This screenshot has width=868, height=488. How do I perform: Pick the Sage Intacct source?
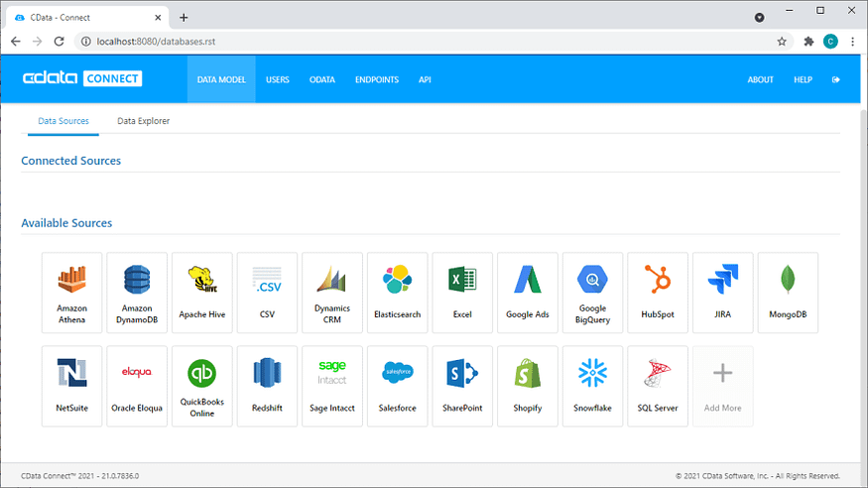coord(332,386)
